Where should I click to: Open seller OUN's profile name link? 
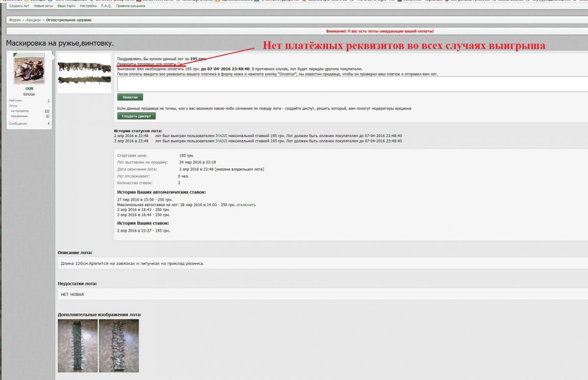(29, 89)
